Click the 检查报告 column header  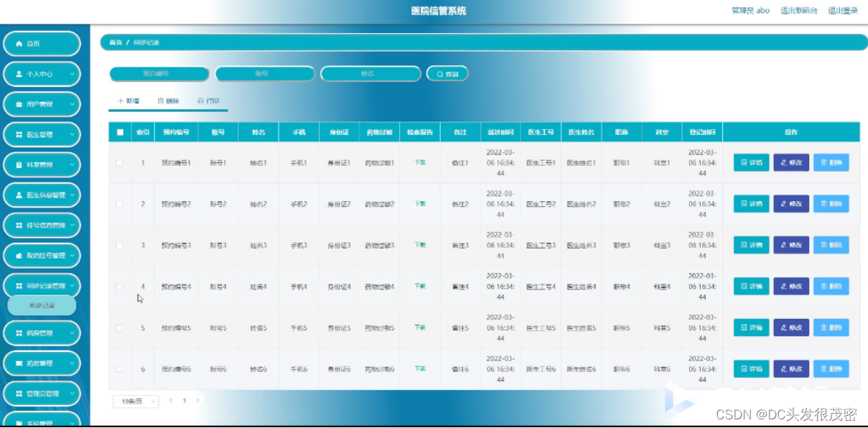click(420, 132)
